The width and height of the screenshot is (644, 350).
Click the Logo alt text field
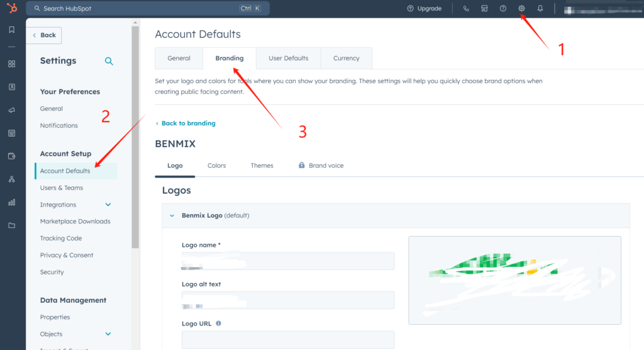288,300
